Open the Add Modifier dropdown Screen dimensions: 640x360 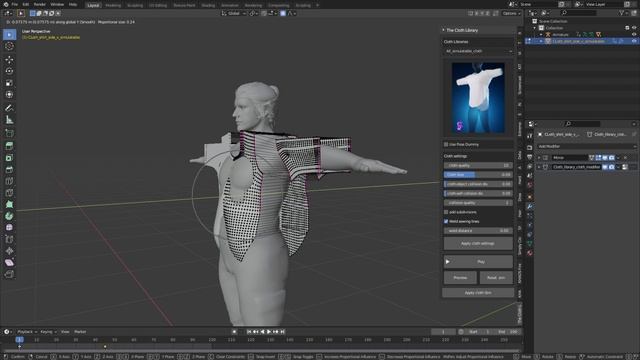click(586, 146)
